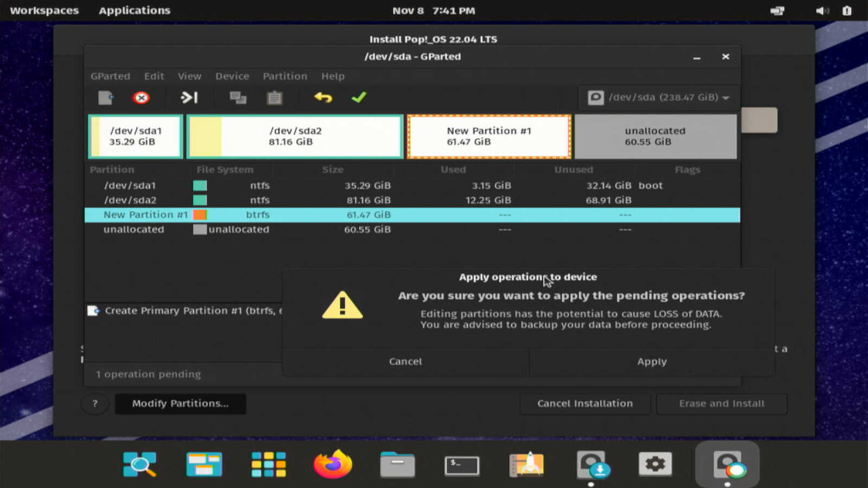This screenshot has width=868, height=488.
Task: Open the Files manager from the dock
Action: (x=397, y=464)
